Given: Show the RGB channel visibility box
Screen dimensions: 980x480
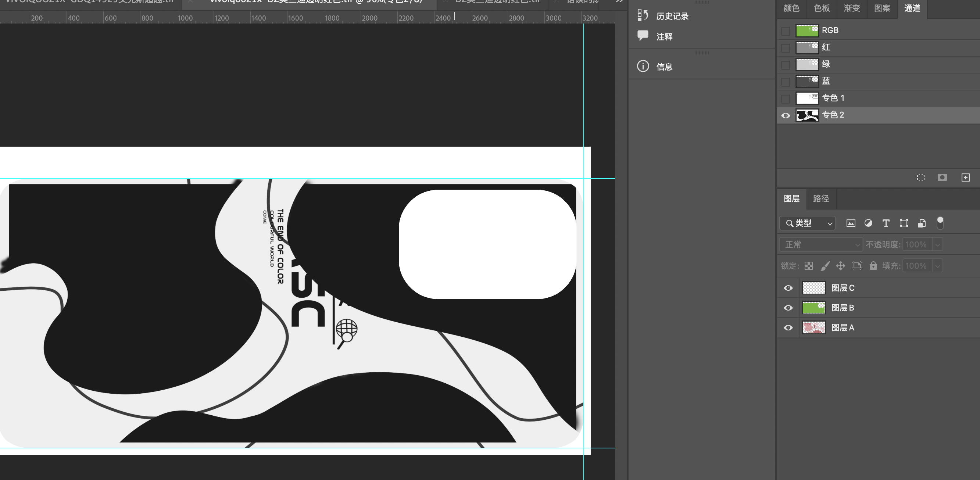Looking at the screenshot, I should point(785,31).
